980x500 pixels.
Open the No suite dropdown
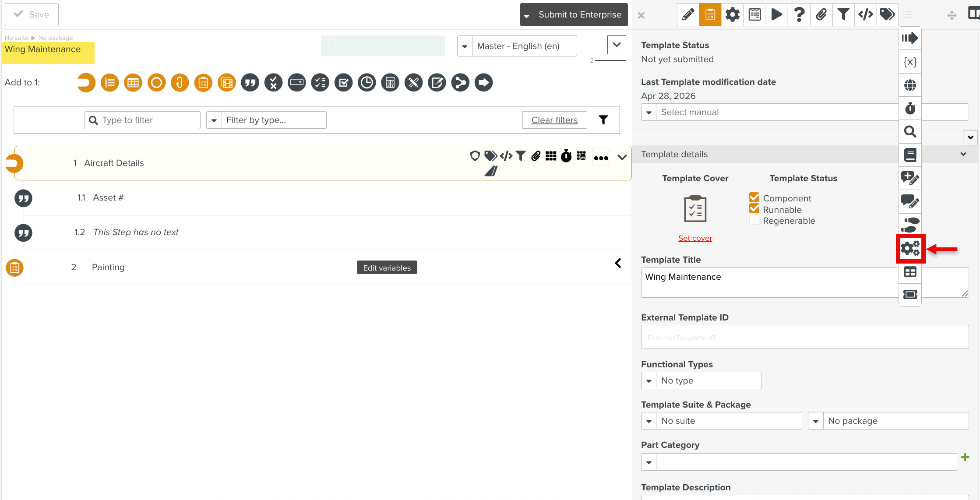click(x=722, y=421)
